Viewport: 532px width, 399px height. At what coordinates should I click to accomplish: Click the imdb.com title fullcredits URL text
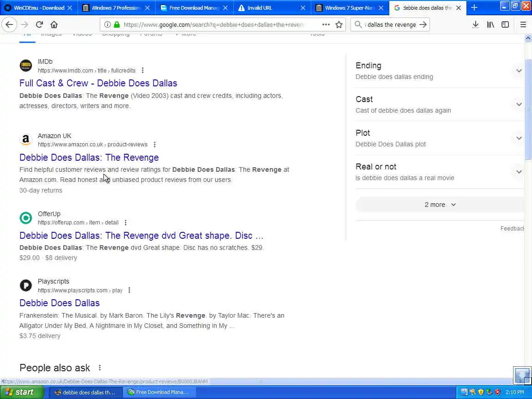pyautogui.click(x=86, y=71)
